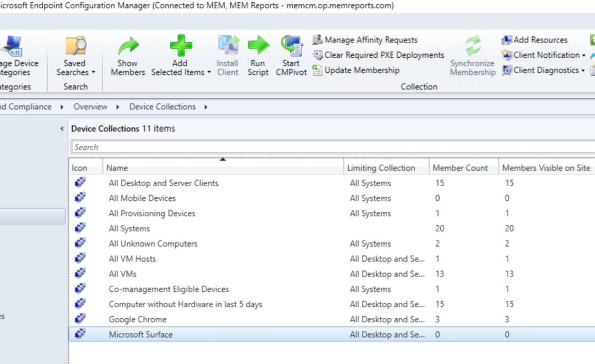Click icon of All Provisioning Devices row

coord(80,213)
